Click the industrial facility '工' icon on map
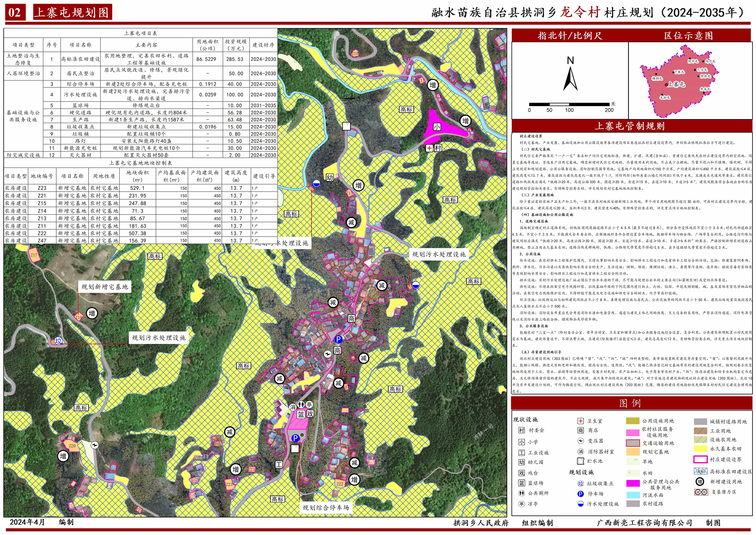Viewport: 756px width, 535px height. click(x=279, y=465)
